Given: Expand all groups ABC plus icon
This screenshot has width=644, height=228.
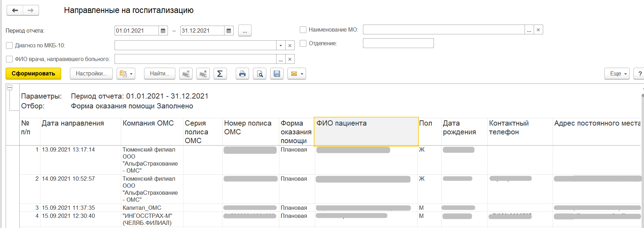Looking at the screenshot, I should click(203, 74).
